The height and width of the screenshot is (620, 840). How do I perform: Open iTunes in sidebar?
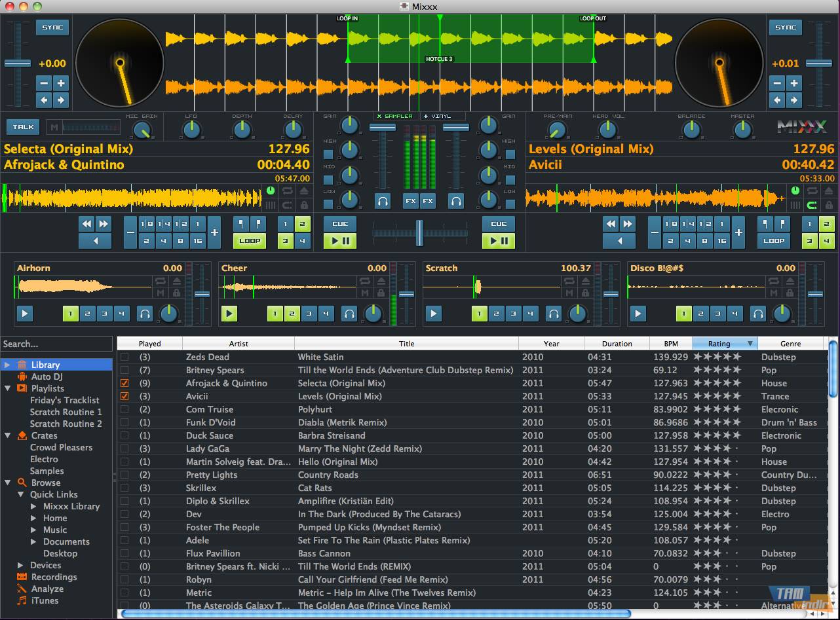pos(45,600)
